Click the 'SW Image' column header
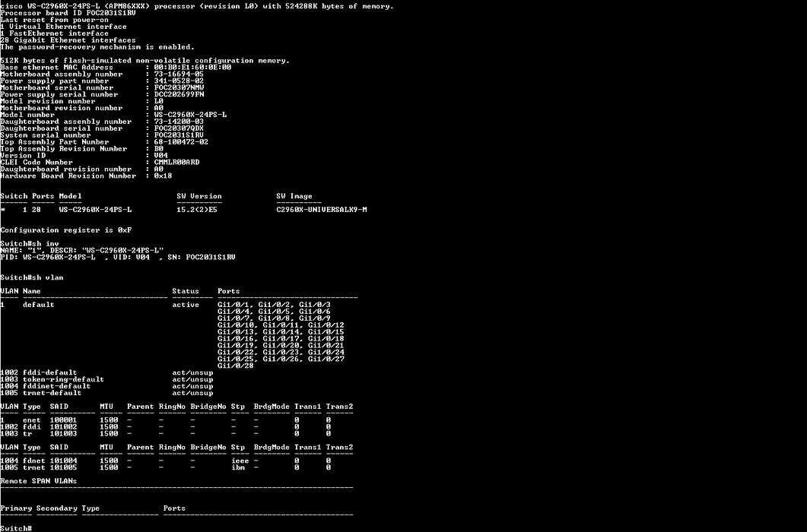Screen dimensions: 807x532 tap(294, 196)
